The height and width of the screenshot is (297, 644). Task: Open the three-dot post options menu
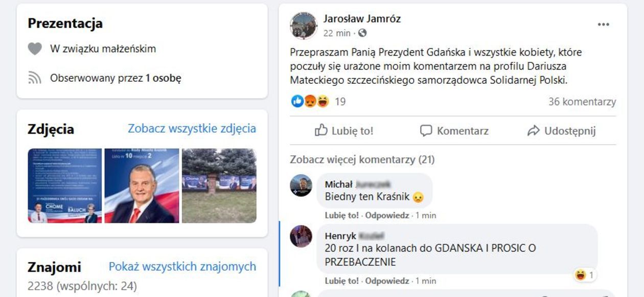[x=603, y=25]
